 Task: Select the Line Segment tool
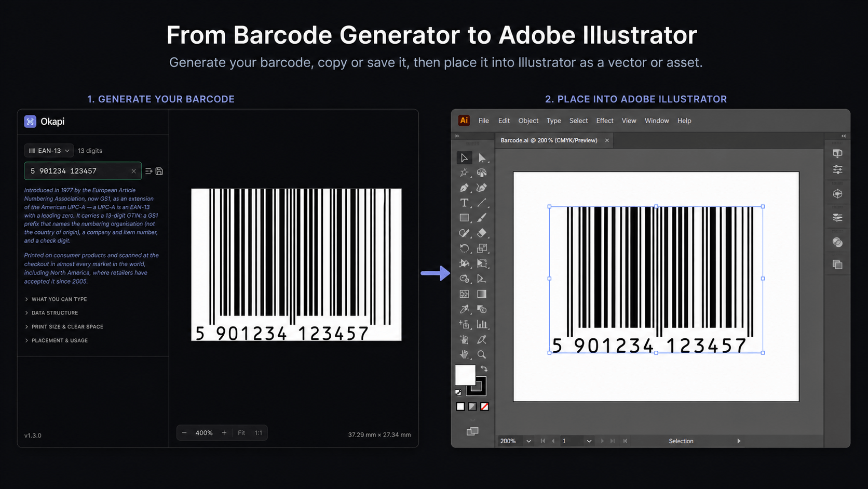[x=482, y=203]
